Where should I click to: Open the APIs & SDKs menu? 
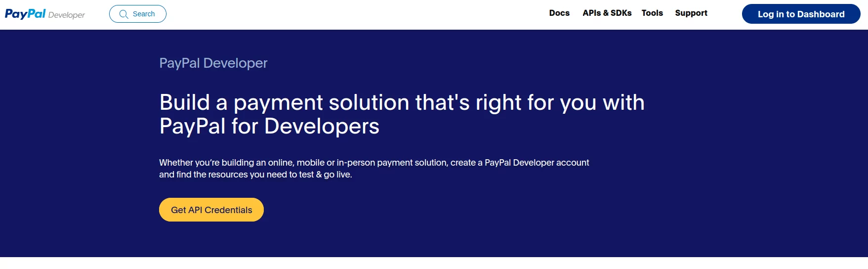click(x=607, y=13)
